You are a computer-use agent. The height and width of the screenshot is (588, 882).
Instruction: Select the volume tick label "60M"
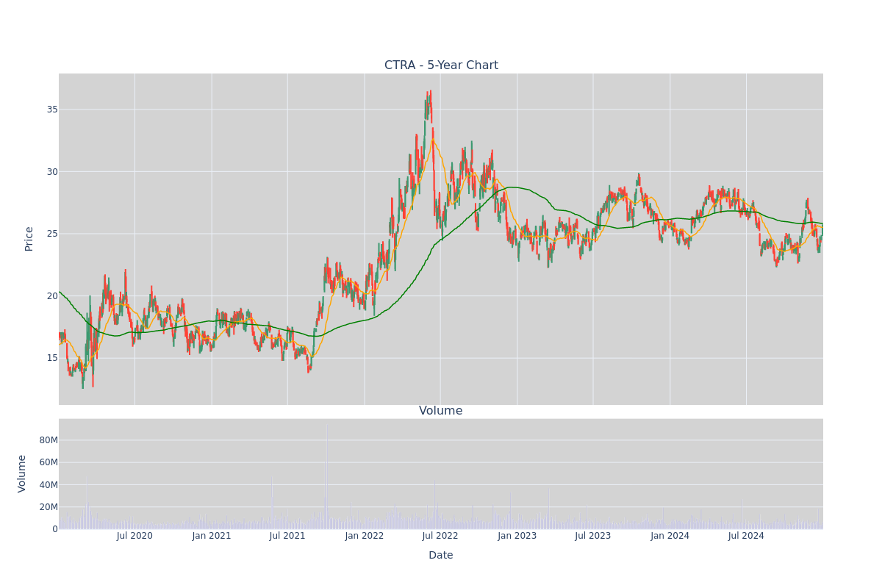tap(49, 462)
